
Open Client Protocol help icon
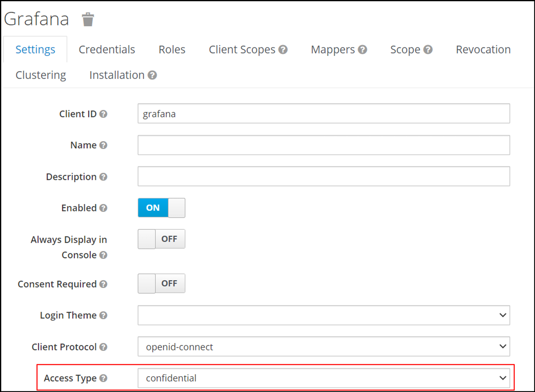coord(103,347)
